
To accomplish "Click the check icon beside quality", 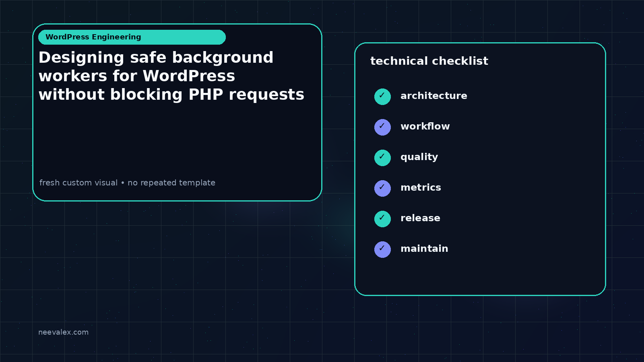I will pos(382,158).
